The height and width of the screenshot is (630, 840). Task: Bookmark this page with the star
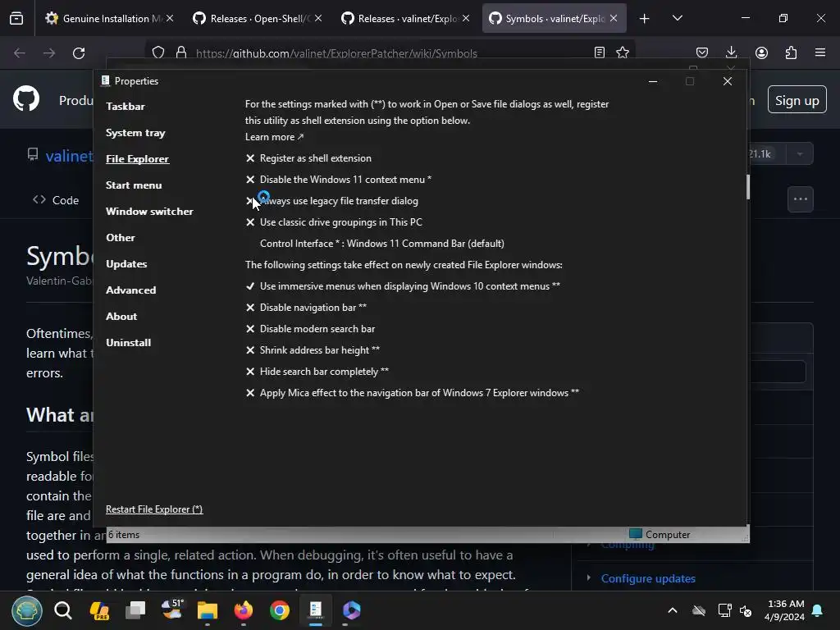pos(623,52)
